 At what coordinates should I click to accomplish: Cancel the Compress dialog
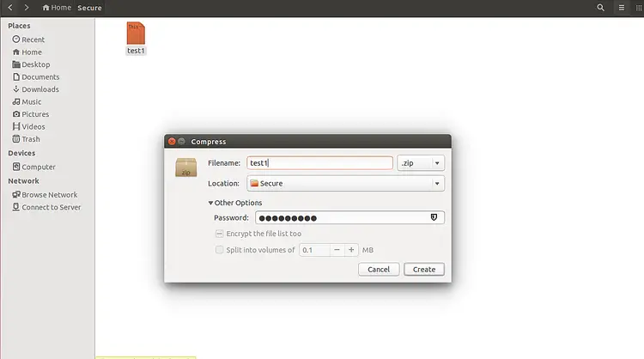click(379, 270)
